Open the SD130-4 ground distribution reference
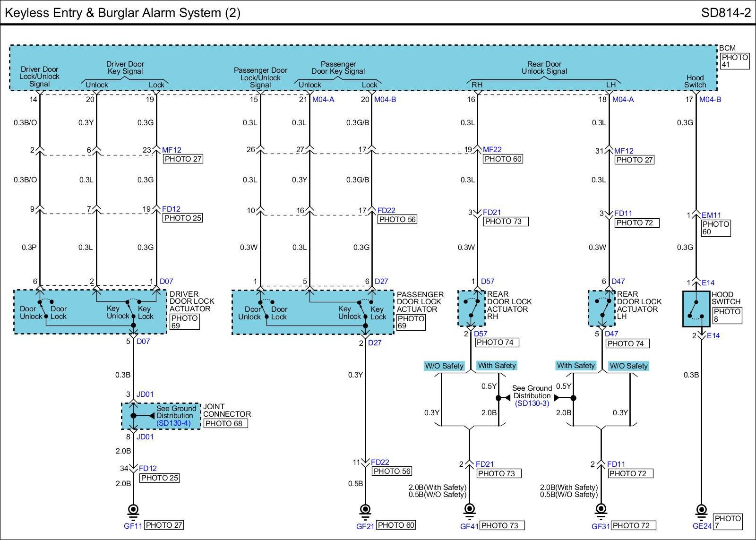Screen dimensions: 756x540 click(173, 423)
